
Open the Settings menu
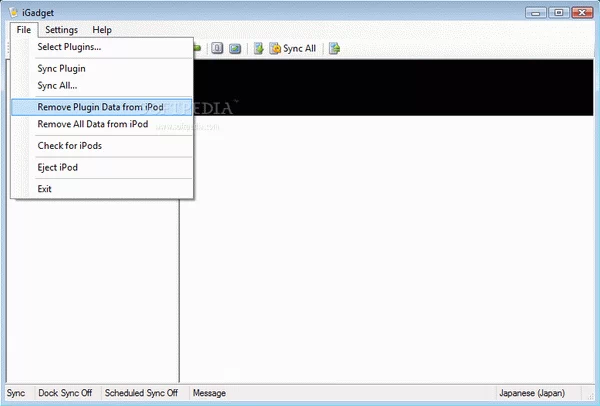point(61,30)
